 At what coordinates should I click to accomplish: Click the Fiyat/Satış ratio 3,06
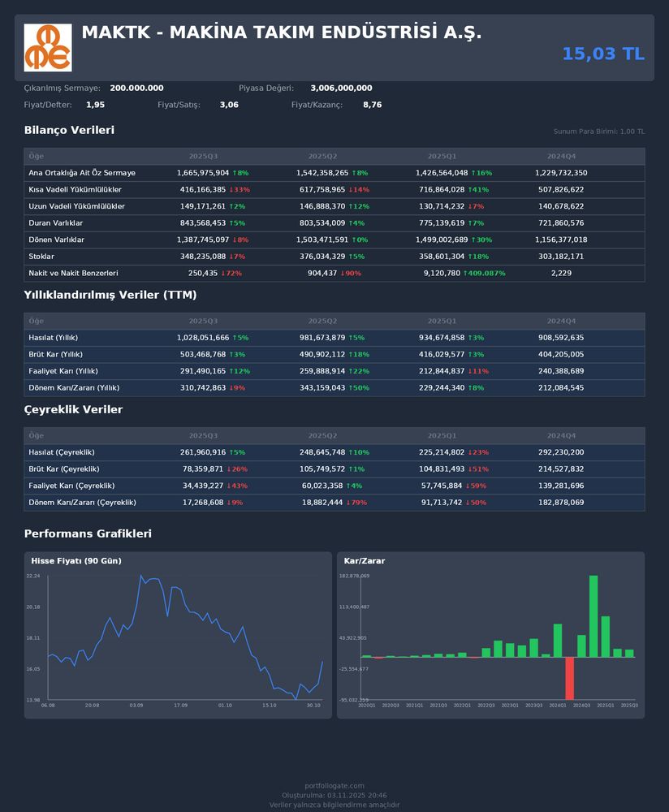pyautogui.click(x=229, y=105)
